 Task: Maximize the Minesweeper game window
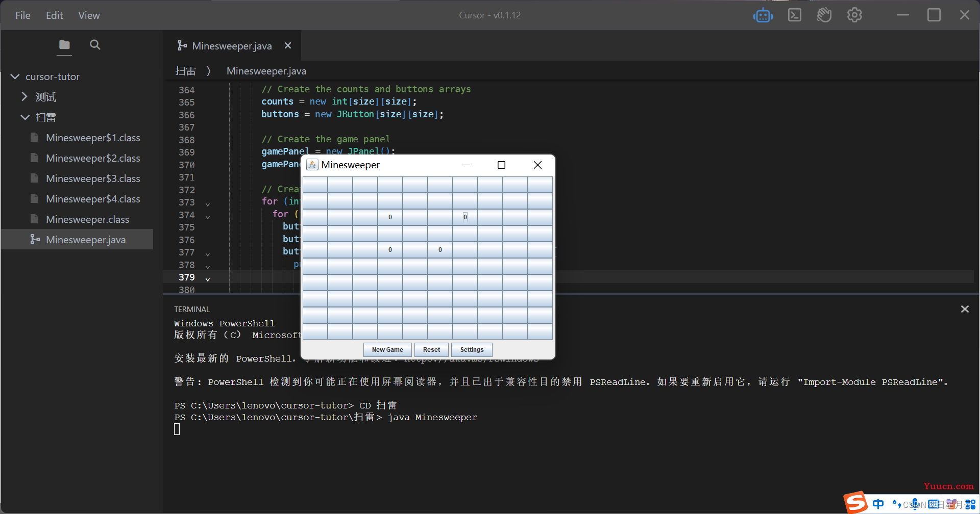501,165
